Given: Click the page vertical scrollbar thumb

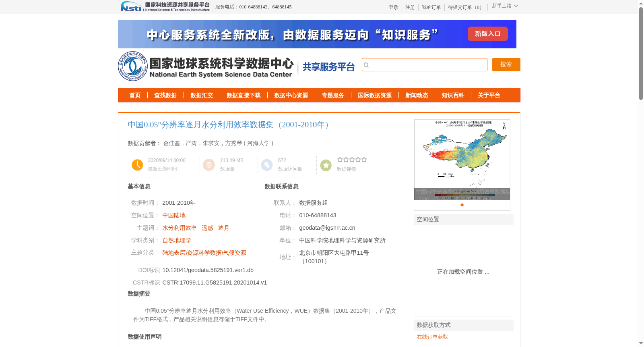Looking at the screenshot, I should [x=641, y=53].
